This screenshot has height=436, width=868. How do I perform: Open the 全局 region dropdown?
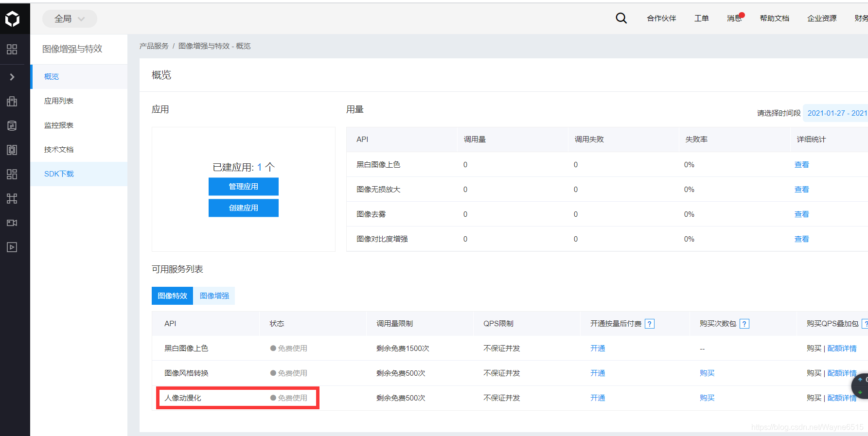coord(70,18)
